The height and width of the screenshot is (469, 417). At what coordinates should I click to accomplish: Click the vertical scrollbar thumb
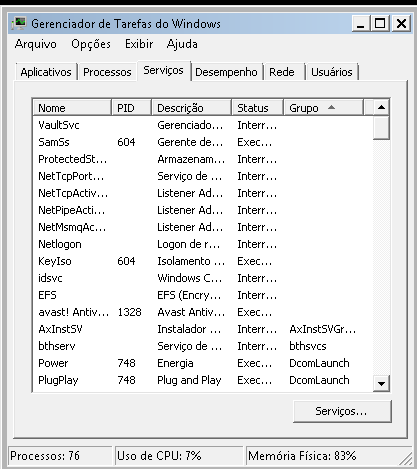coord(381,128)
